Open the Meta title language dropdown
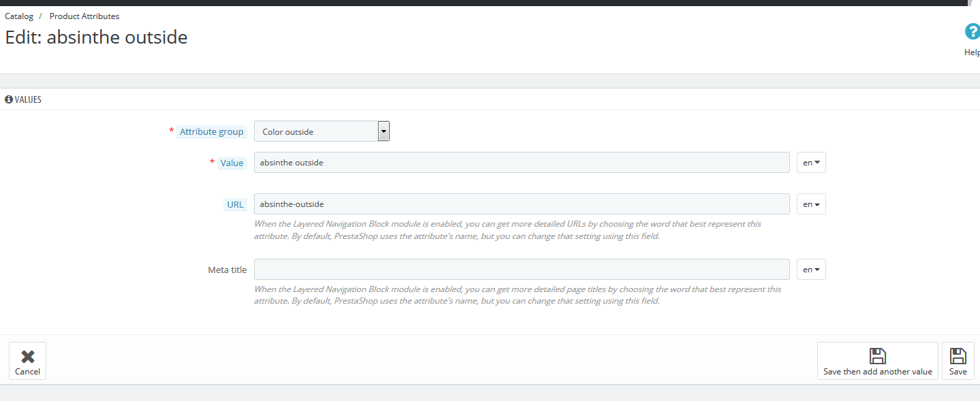Image resolution: width=980 pixels, height=401 pixels. (x=811, y=270)
